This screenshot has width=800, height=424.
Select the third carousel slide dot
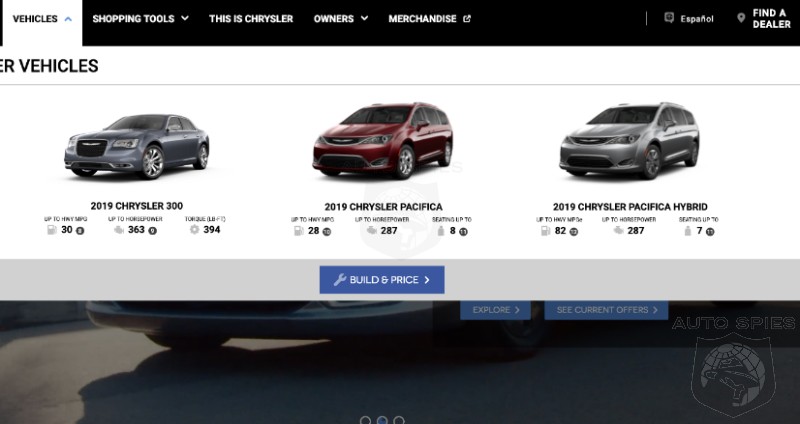coord(399,420)
